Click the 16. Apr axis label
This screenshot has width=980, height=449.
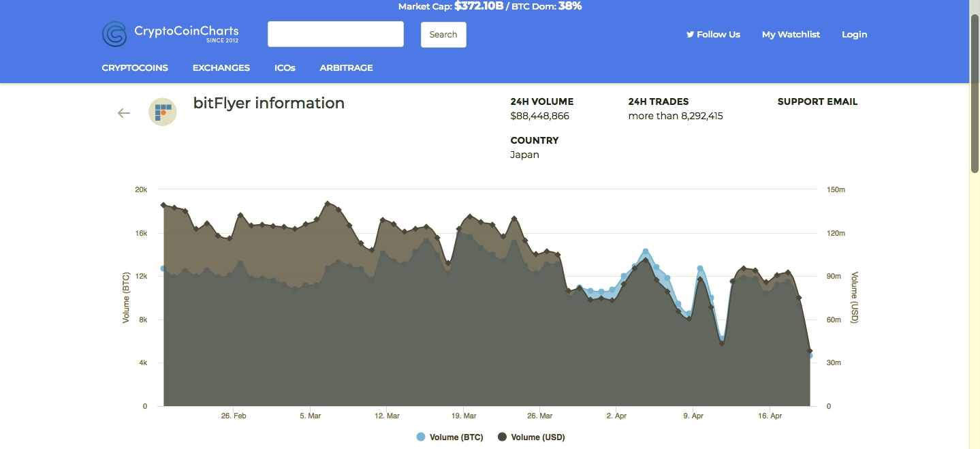770,416
